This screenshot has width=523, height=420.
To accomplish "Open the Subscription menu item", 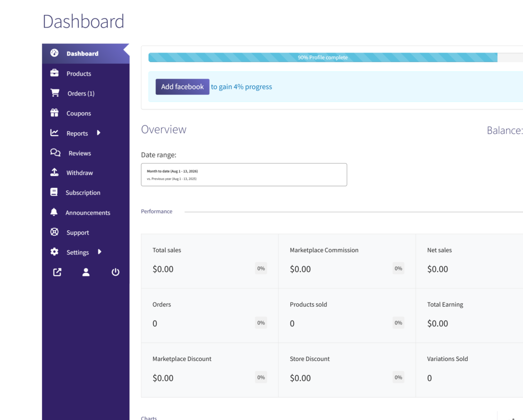I will [86, 193].
